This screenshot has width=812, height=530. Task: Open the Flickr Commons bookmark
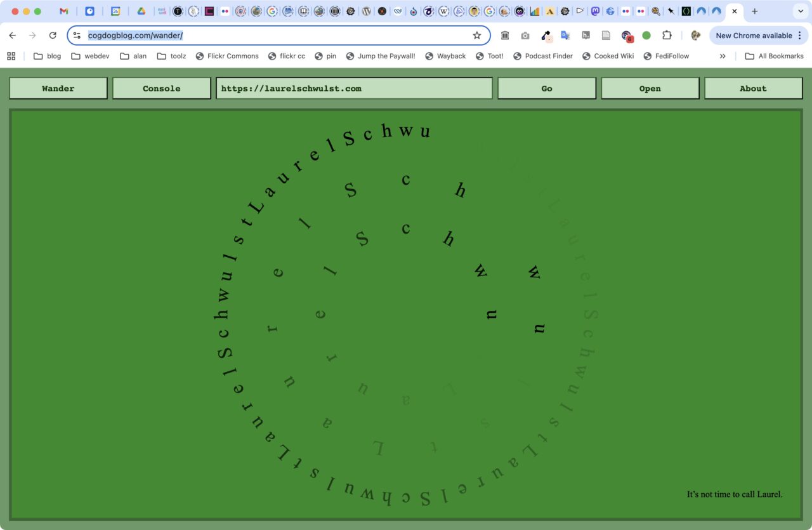pos(226,56)
